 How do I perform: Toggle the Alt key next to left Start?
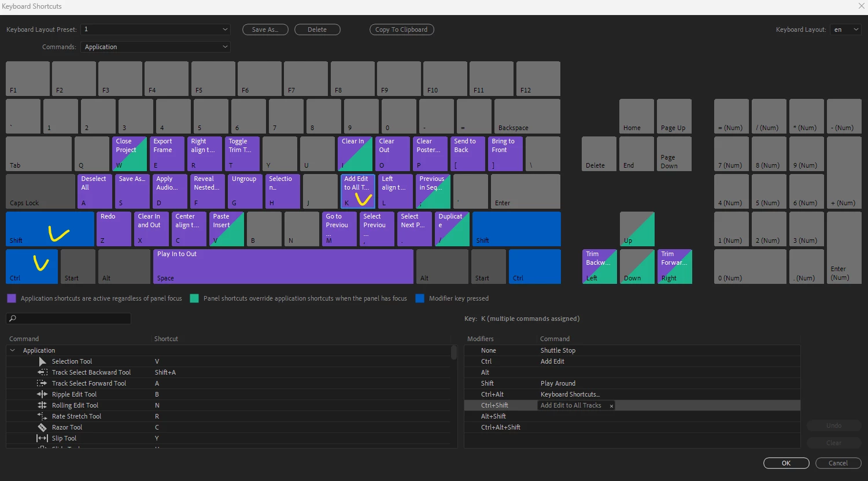coord(124,267)
